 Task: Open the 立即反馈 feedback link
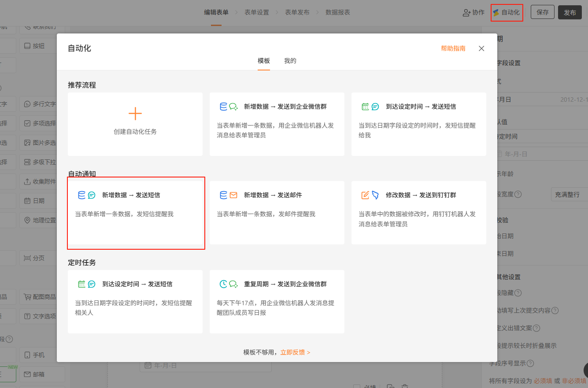click(x=295, y=352)
